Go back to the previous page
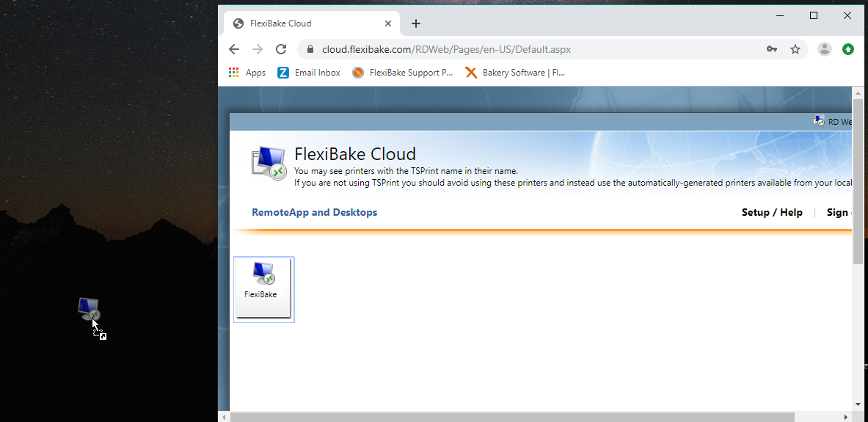 coord(233,49)
